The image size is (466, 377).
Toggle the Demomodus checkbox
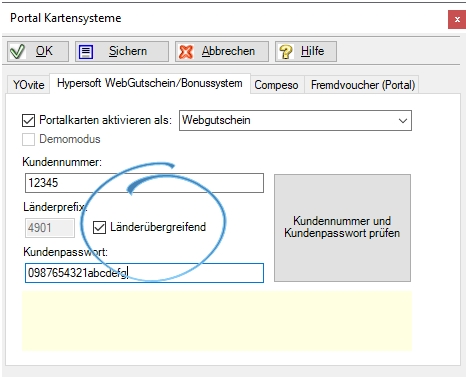[x=28, y=139]
